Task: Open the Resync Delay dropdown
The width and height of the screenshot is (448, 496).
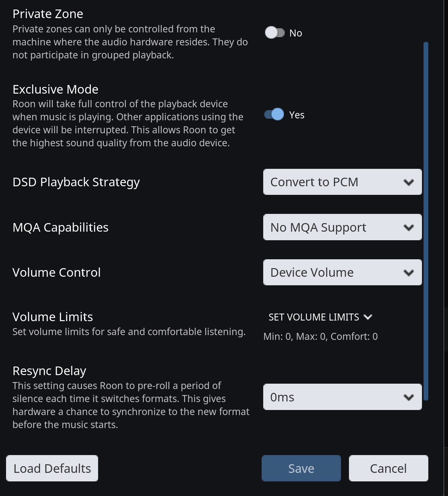Action: point(342,397)
